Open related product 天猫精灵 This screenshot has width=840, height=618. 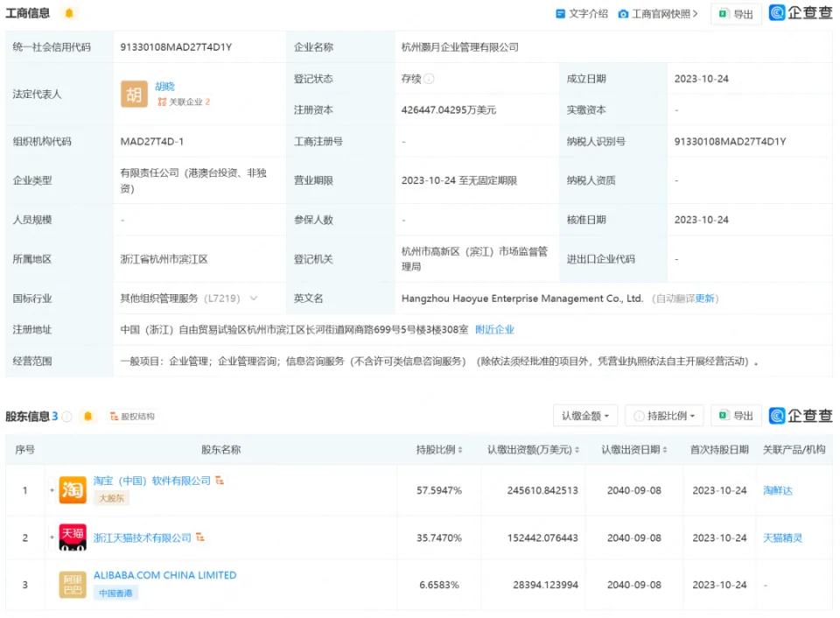[782, 537]
